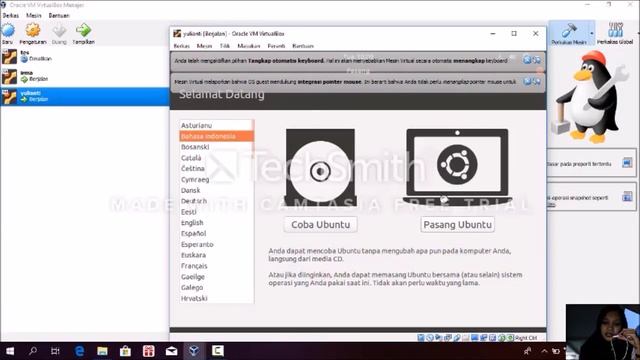This screenshot has width=640, height=360.
Task: Click the laptop Ubuntu image above Pasang Ubuntu
Action: click(x=458, y=167)
